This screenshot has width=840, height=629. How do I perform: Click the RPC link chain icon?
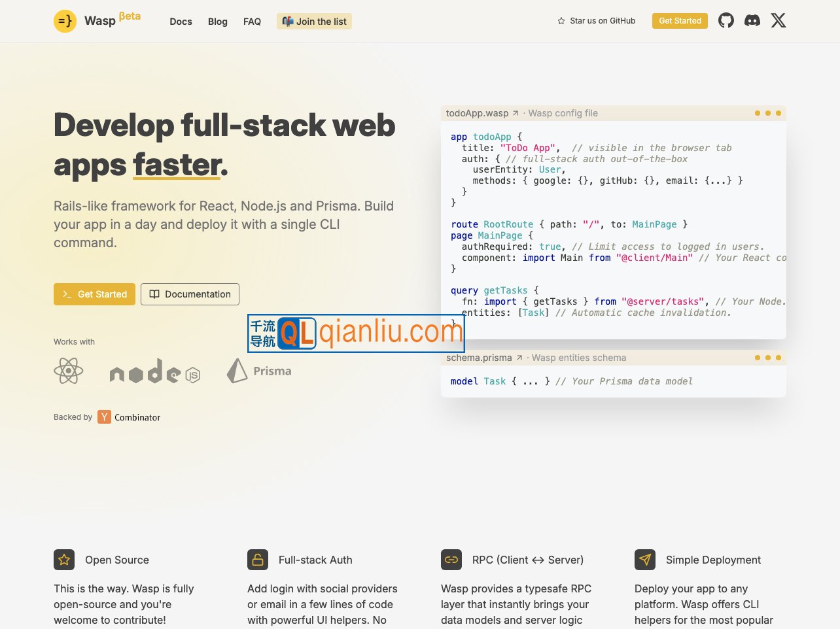[451, 560]
